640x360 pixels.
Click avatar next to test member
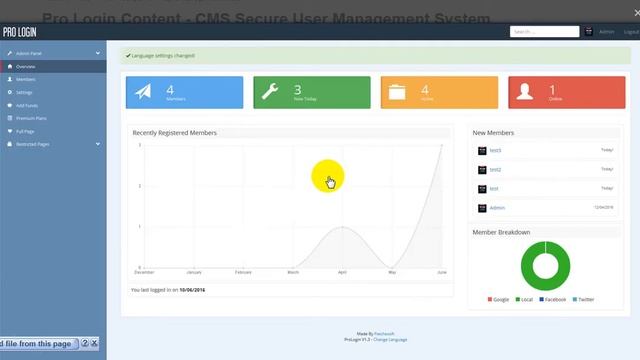tap(482, 189)
